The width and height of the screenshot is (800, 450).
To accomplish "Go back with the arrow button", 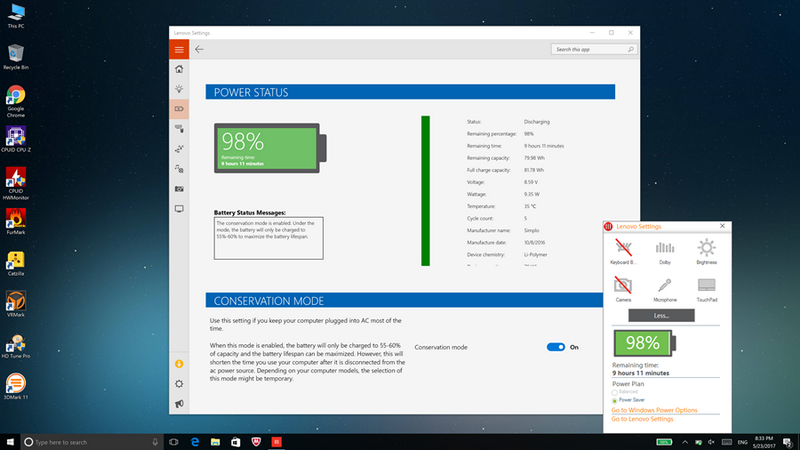I will [x=199, y=49].
